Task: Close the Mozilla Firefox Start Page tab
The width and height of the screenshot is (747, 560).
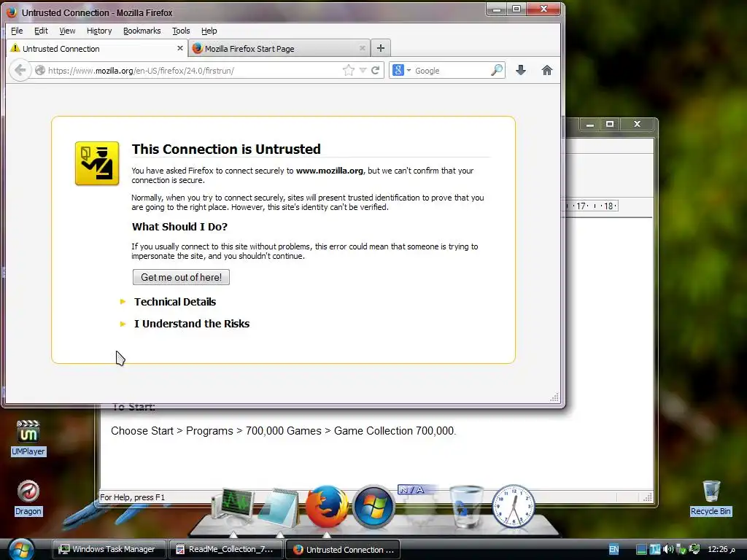Action: (x=362, y=48)
